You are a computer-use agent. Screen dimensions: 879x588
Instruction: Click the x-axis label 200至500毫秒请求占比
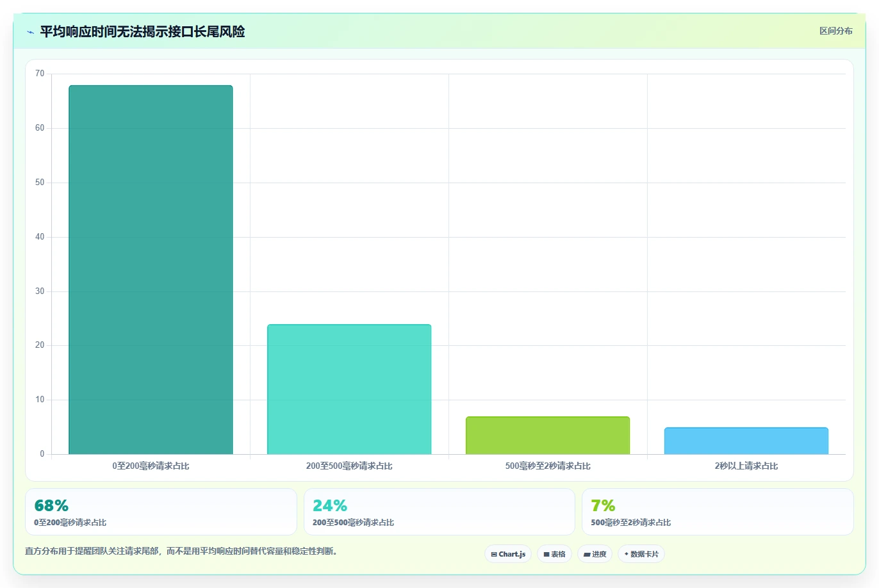tap(349, 466)
